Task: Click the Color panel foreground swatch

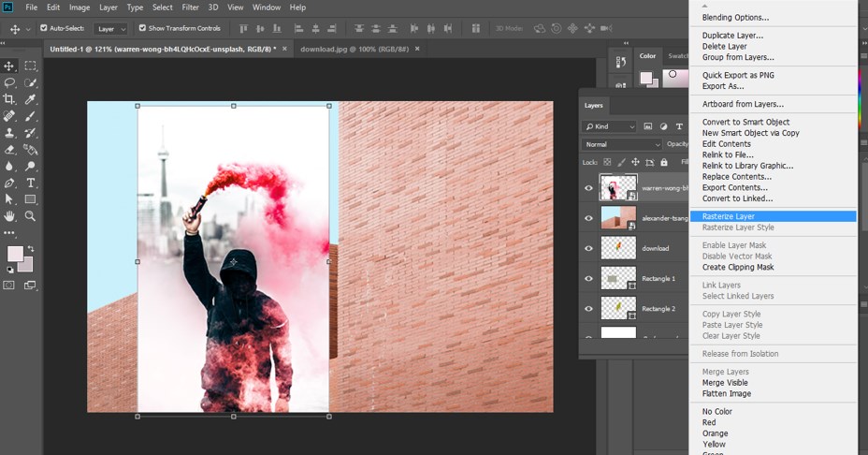Action: [x=645, y=78]
